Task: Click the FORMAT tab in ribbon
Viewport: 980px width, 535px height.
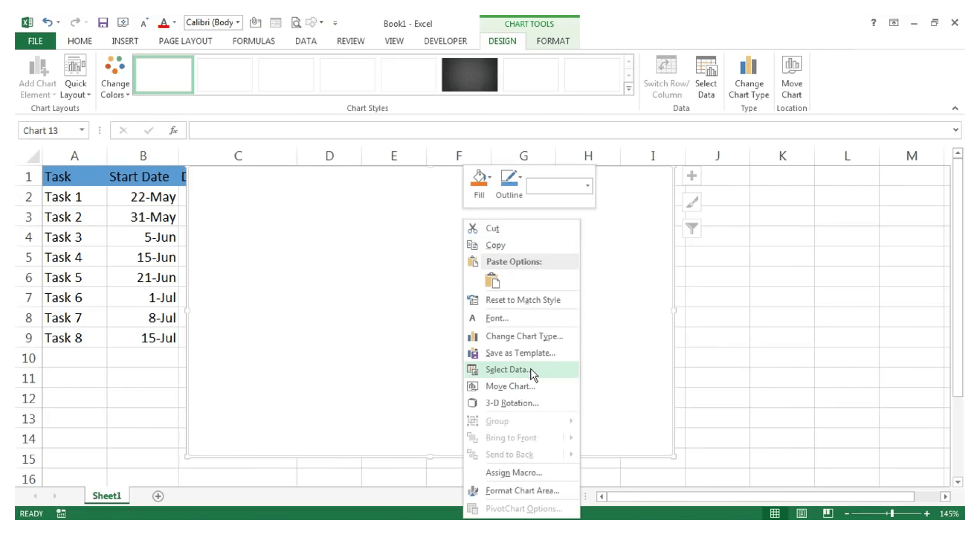Action: pyautogui.click(x=552, y=41)
